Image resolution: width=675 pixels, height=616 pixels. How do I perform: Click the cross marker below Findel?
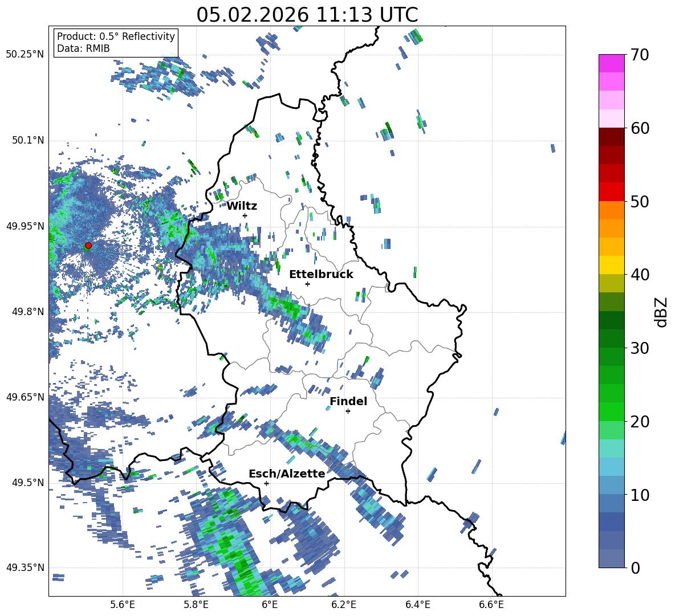(x=348, y=411)
